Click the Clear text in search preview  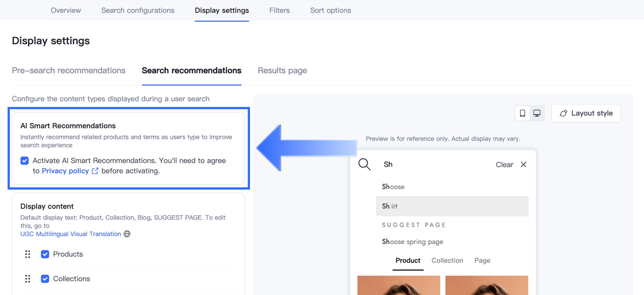[504, 165]
